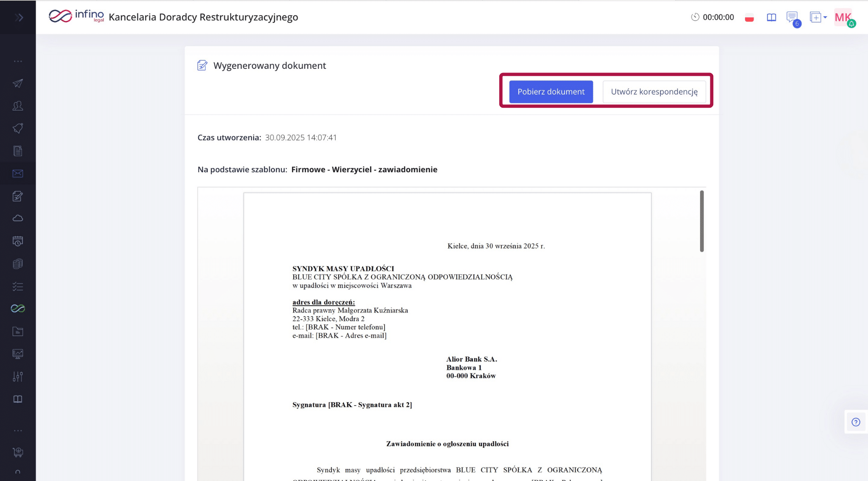
Task: Click the document preview vertical scrollbar
Action: [702, 221]
